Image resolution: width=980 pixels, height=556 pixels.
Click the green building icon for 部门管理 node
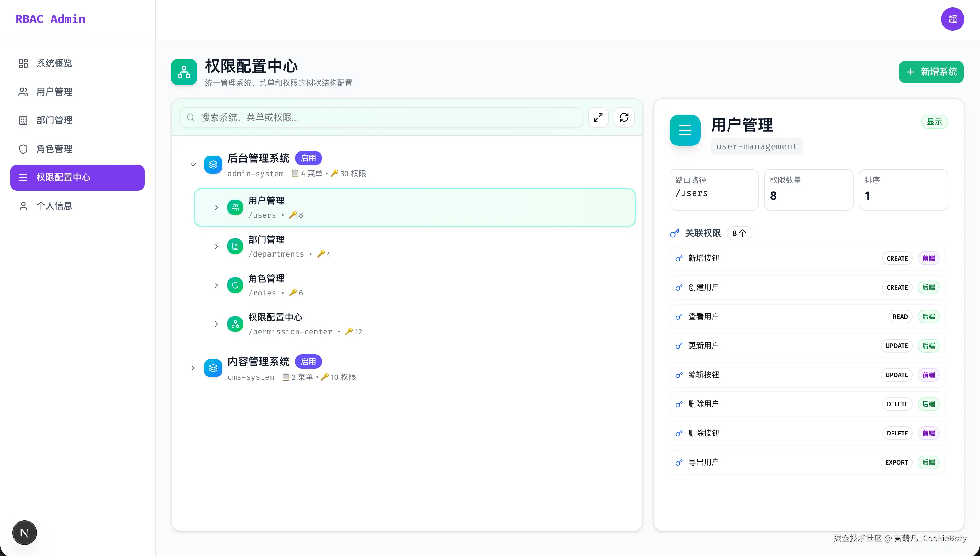(x=235, y=246)
